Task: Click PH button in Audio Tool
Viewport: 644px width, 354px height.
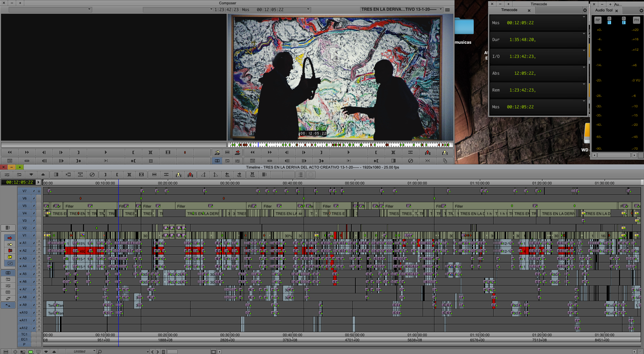Action: (636, 20)
